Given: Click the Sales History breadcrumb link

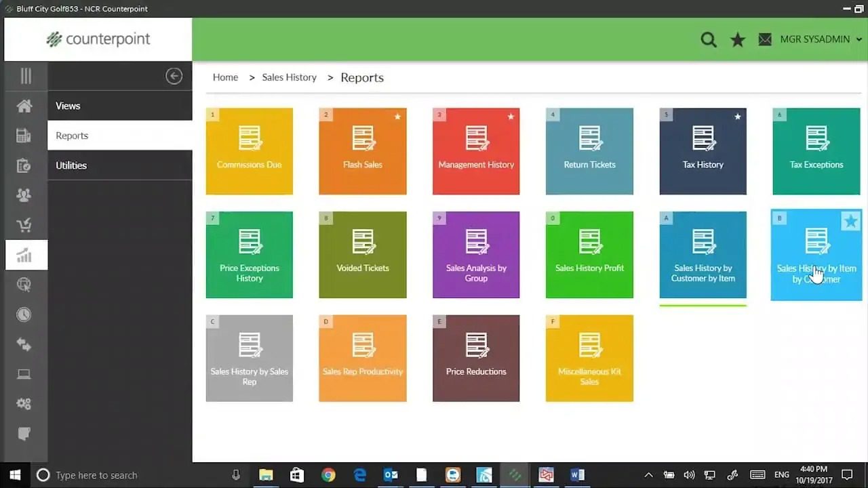Looking at the screenshot, I should pos(289,77).
